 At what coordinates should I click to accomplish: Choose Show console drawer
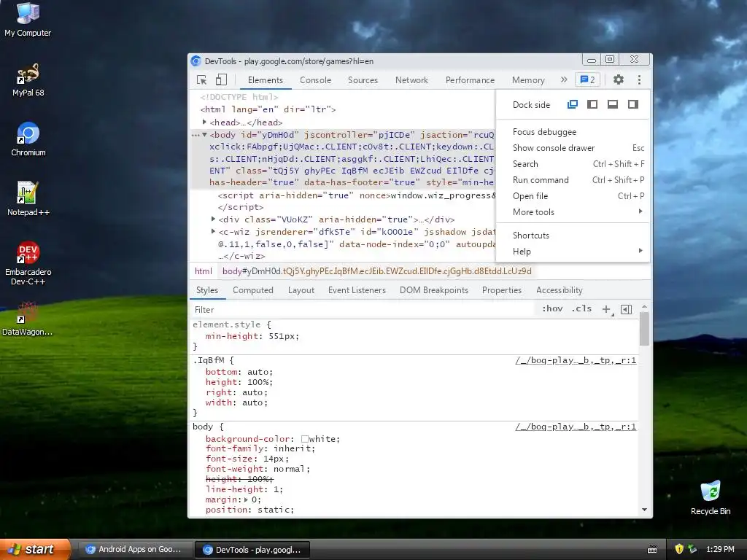[x=573, y=148]
